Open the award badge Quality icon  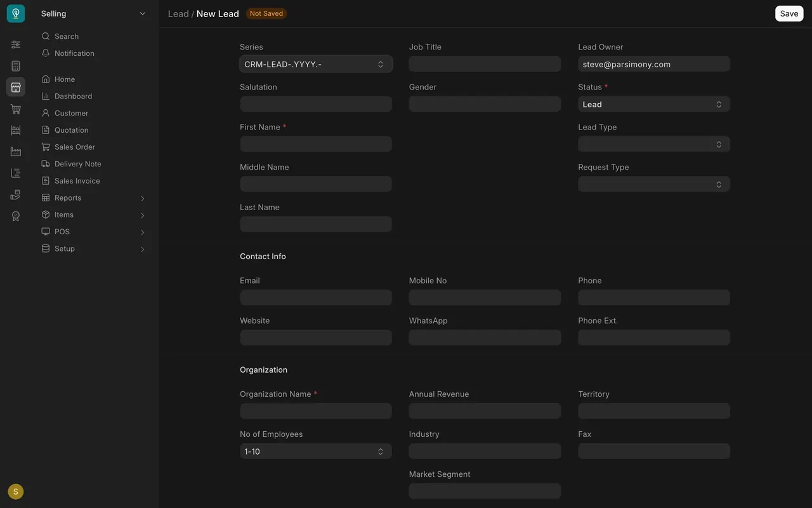(x=16, y=217)
